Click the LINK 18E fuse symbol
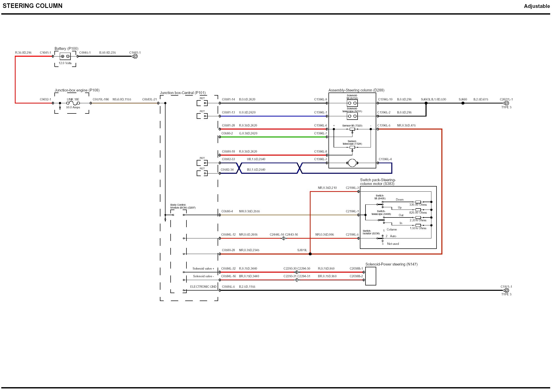 pyautogui.click(x=73, y=103)
